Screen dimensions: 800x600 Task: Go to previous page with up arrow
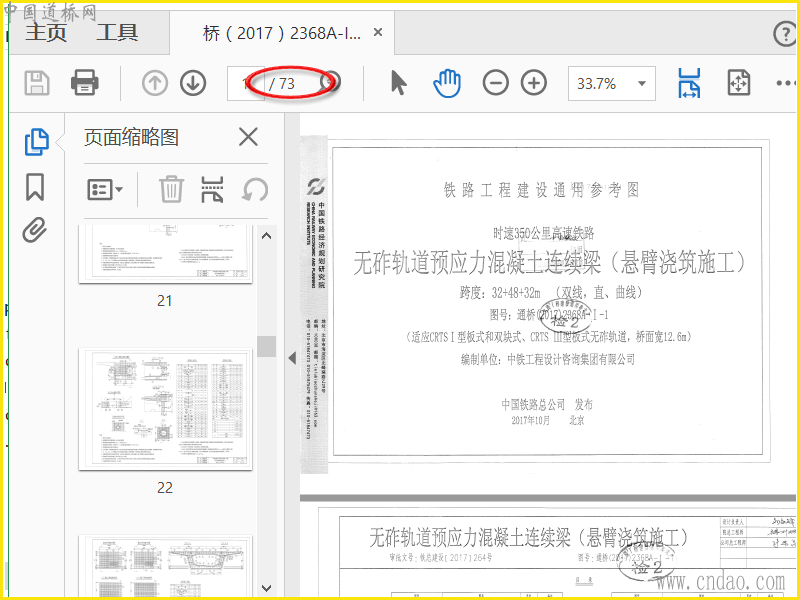pos(155,83)
